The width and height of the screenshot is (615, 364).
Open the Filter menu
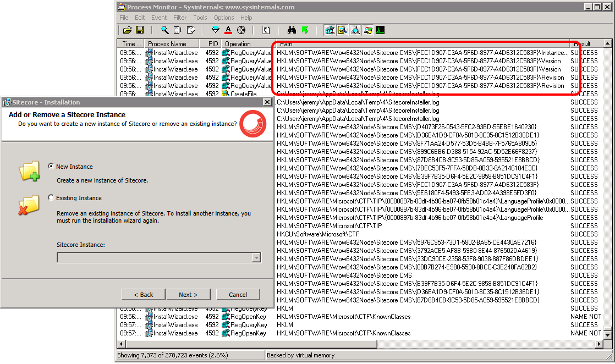tap(180, 18)
